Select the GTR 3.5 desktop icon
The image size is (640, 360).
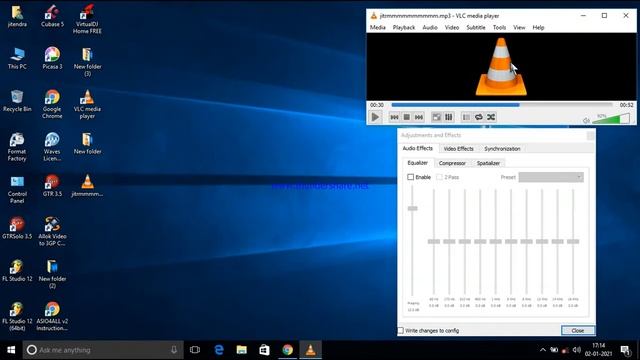(52, 186)
